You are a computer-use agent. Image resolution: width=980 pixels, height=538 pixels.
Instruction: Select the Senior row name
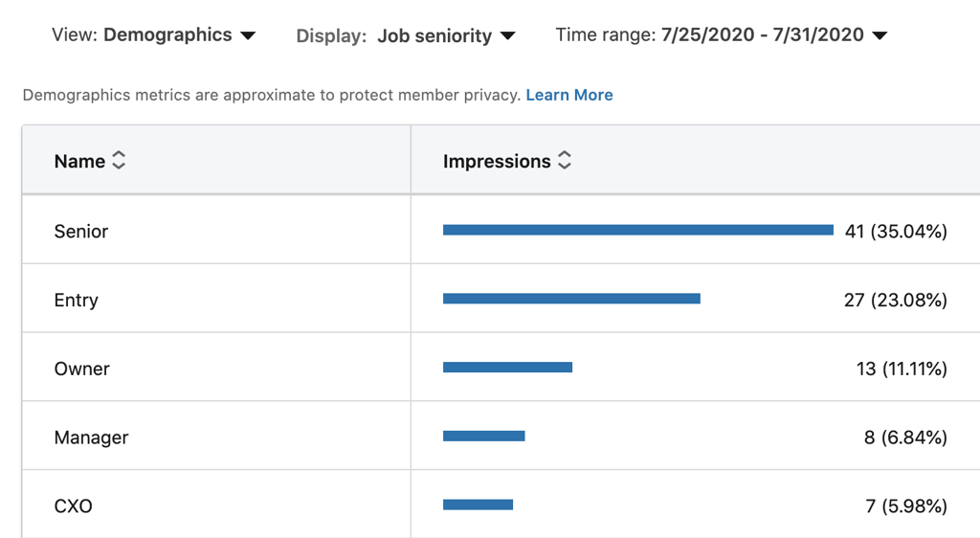point(81,232)
